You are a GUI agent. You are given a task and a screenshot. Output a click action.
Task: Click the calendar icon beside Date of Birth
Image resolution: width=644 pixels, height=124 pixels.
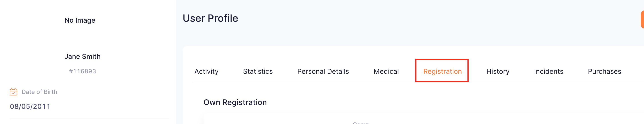[x=13, y=92]
